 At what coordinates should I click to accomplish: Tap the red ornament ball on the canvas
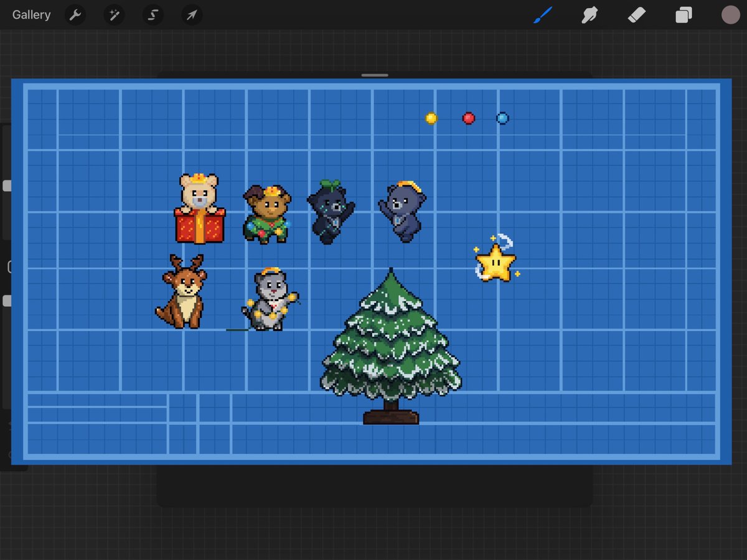469,118
